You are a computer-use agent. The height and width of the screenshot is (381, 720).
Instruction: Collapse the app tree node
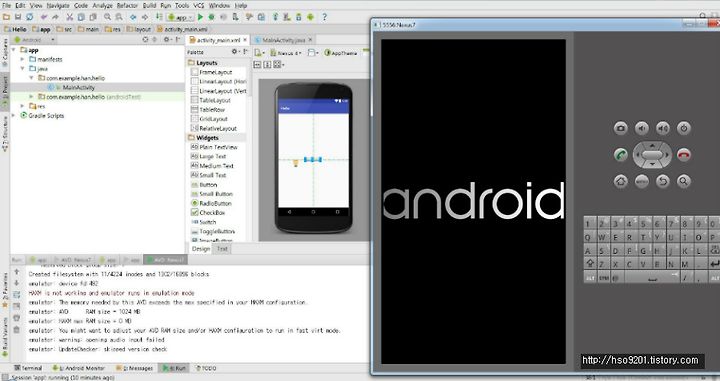[13, 50]
